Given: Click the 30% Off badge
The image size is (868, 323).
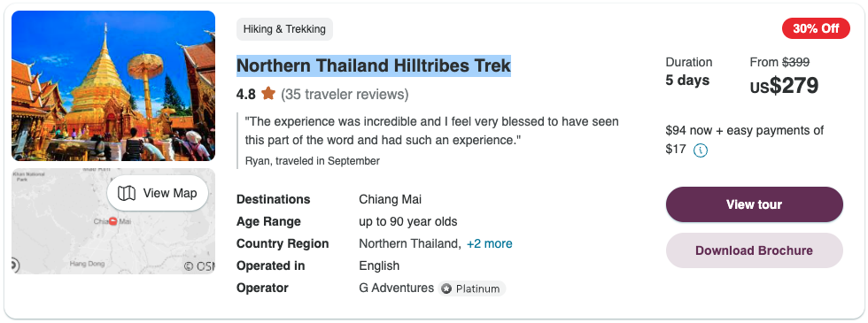Looking at the screenshot, I should [816, 28].
